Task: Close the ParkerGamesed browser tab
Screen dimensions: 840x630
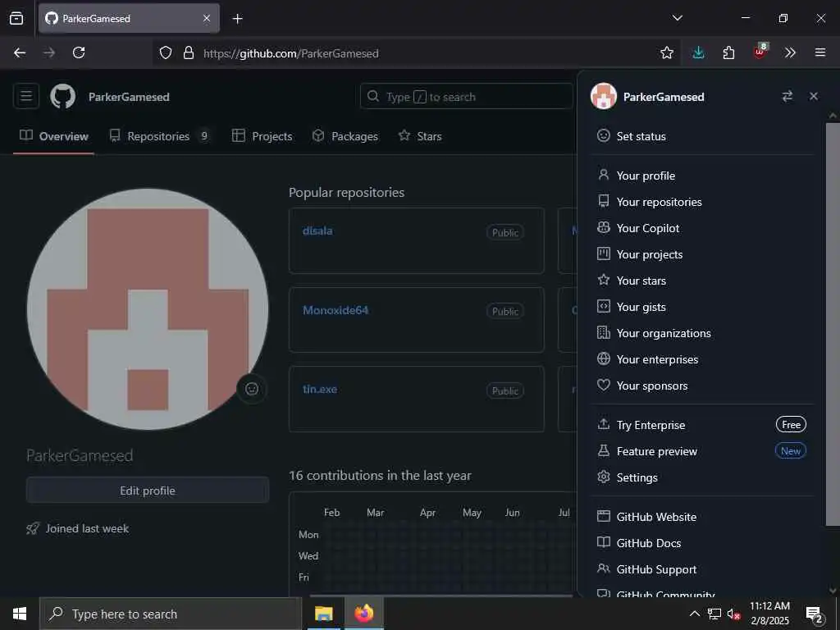Action: [207, 18]
